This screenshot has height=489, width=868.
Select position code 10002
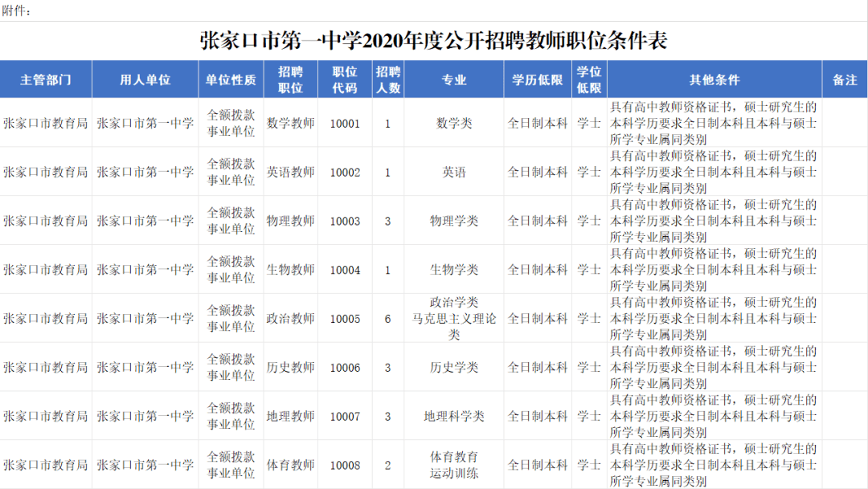(345, 172)
